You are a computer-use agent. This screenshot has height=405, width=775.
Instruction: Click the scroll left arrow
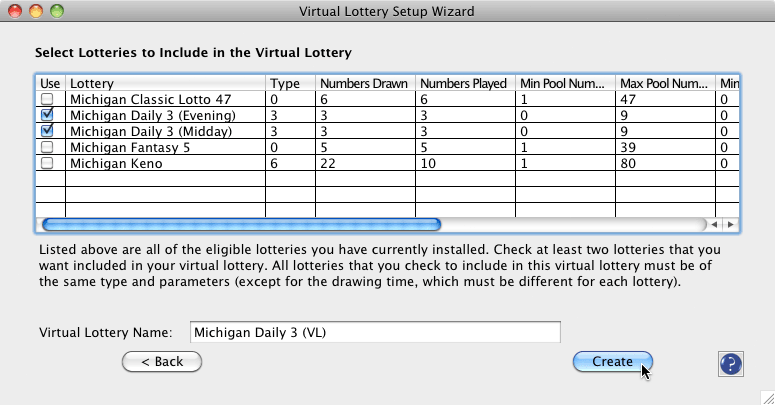tap(714, 225)
